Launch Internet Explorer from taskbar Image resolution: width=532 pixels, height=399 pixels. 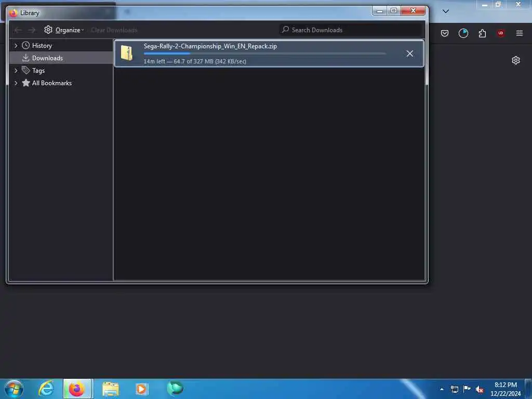click(x=46, y=389)
